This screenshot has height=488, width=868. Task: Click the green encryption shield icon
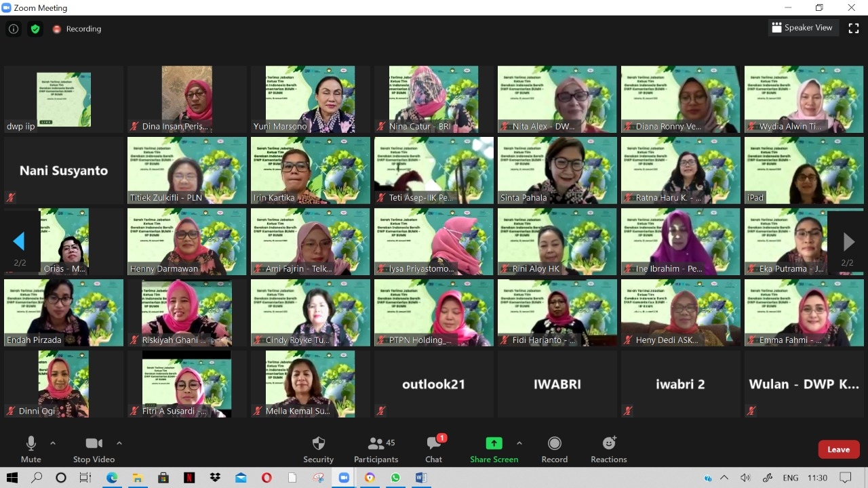pyautogui.click(x=35, y=29)
